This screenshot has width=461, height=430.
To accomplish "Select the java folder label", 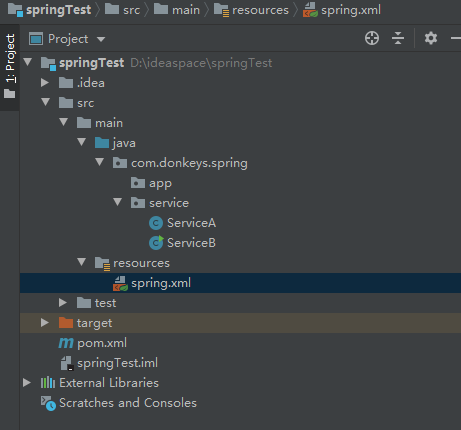I will 124,143.
